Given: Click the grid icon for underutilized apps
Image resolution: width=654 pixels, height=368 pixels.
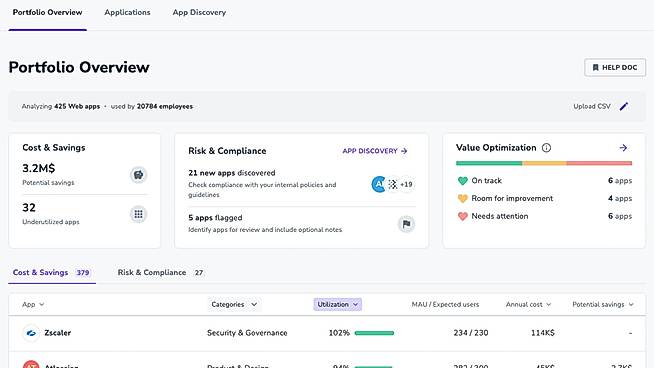Looking at the screenshot, I should pos(138,214).
